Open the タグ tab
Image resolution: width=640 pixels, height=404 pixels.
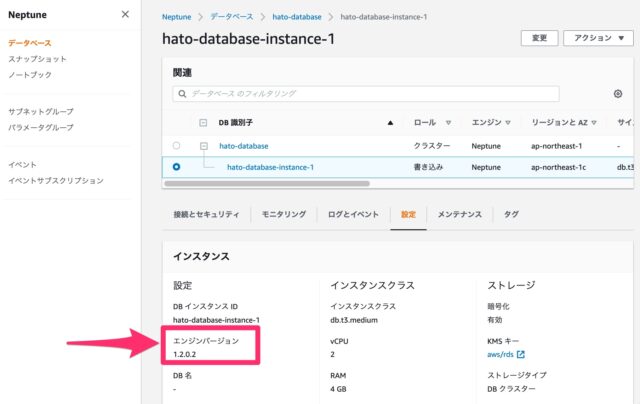tap(511, 214)
